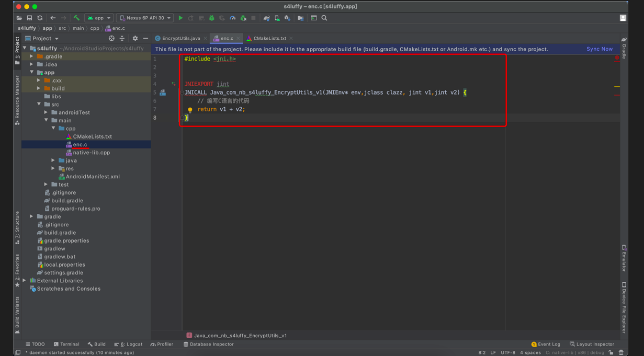
Task: Collapse the cpp folder
Action: (x=53, y=129)
